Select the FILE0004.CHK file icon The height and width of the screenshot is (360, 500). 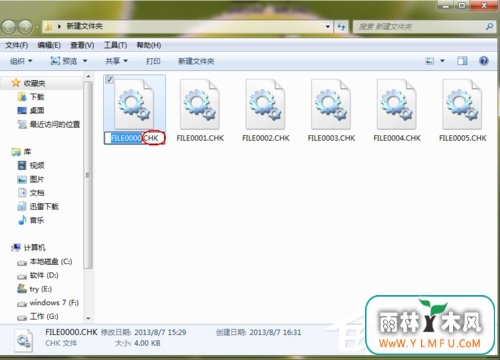397,104
